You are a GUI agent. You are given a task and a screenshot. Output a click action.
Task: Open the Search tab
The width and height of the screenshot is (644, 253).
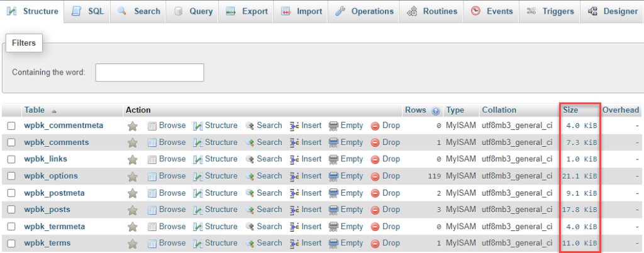(138, 11)
